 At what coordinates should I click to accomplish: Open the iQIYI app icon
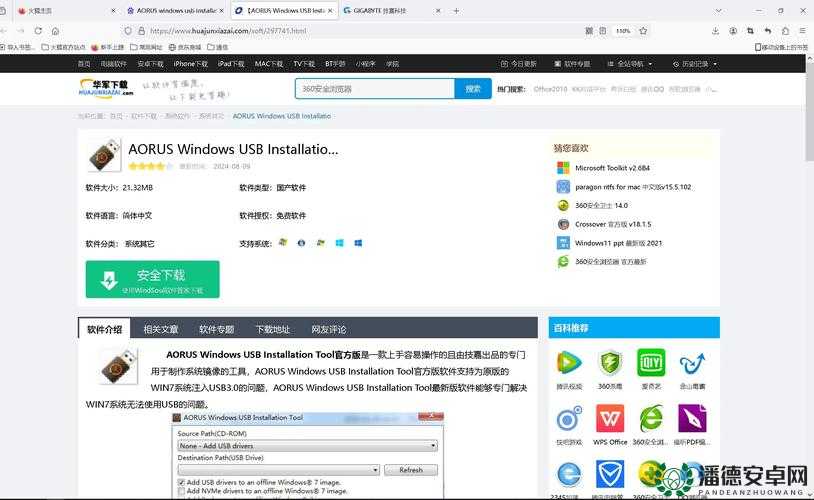(651, 362)
